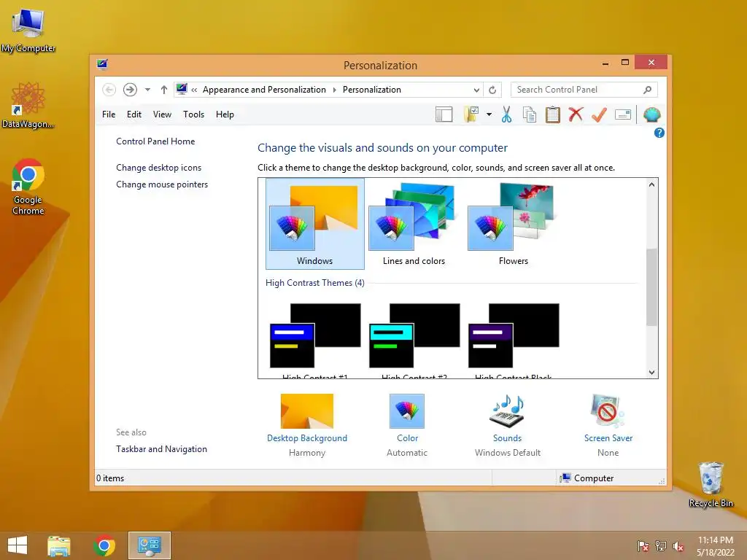This screenshot has width=747, height=560.
Task: Open the Help menu
Action: click(x=225, y=114)
